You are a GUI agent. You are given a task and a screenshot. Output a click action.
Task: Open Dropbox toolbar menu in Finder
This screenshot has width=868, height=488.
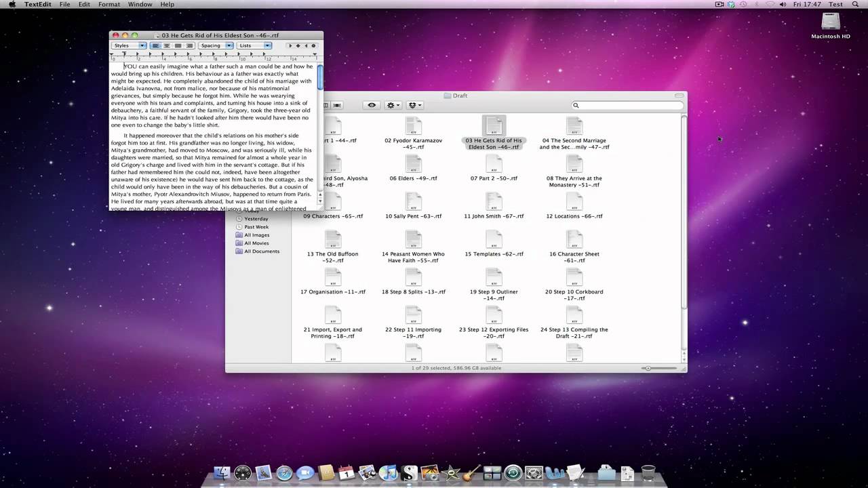tap(414, 105)
